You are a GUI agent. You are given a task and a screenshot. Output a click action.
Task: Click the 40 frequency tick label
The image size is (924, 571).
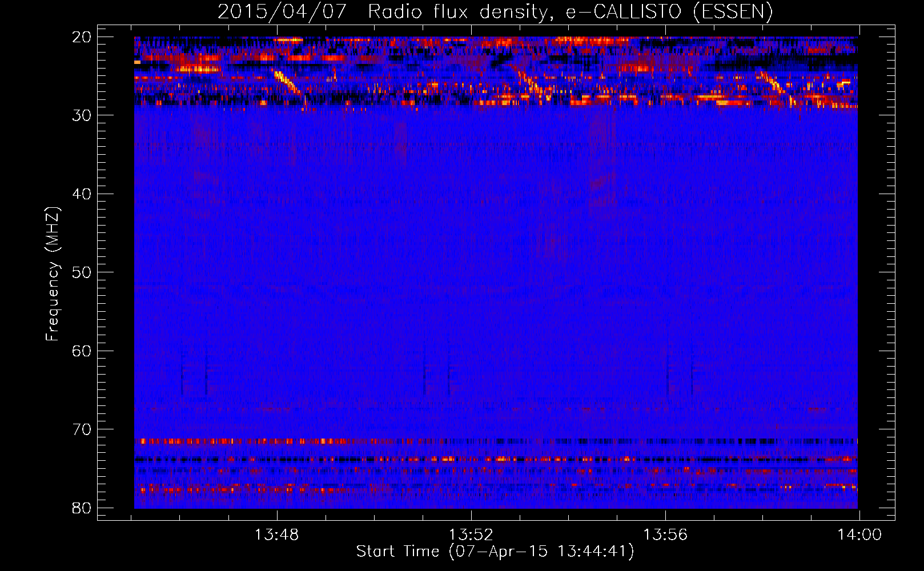tap(82, 194)
